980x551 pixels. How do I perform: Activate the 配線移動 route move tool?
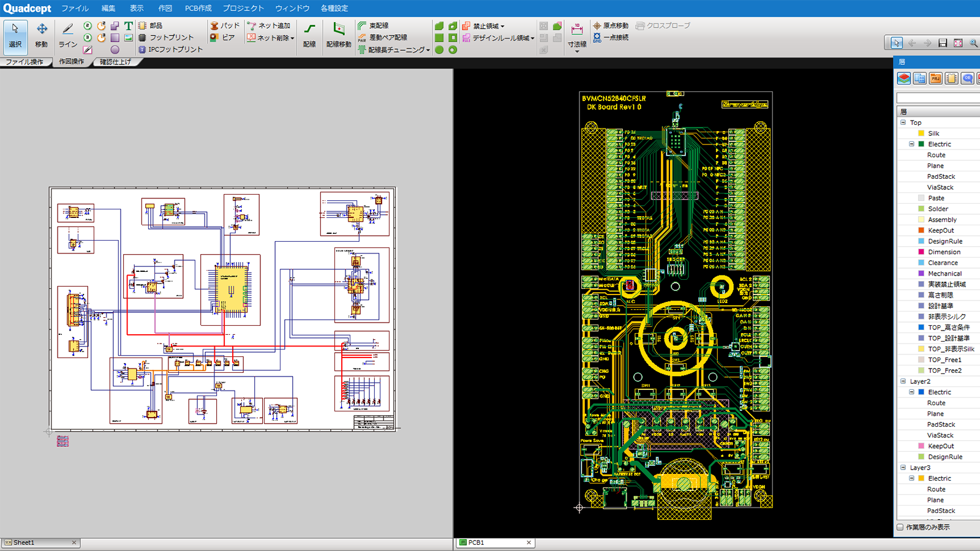click(x=339, y=35)
